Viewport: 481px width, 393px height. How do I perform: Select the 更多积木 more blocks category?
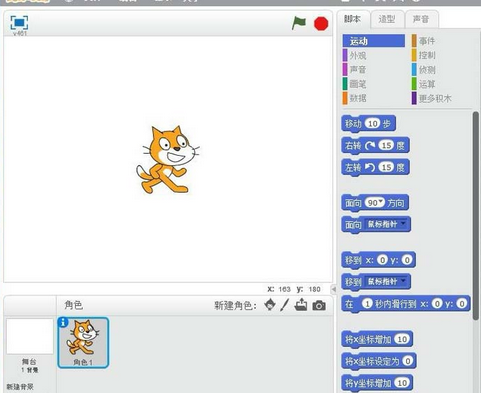tap(432, 98)
